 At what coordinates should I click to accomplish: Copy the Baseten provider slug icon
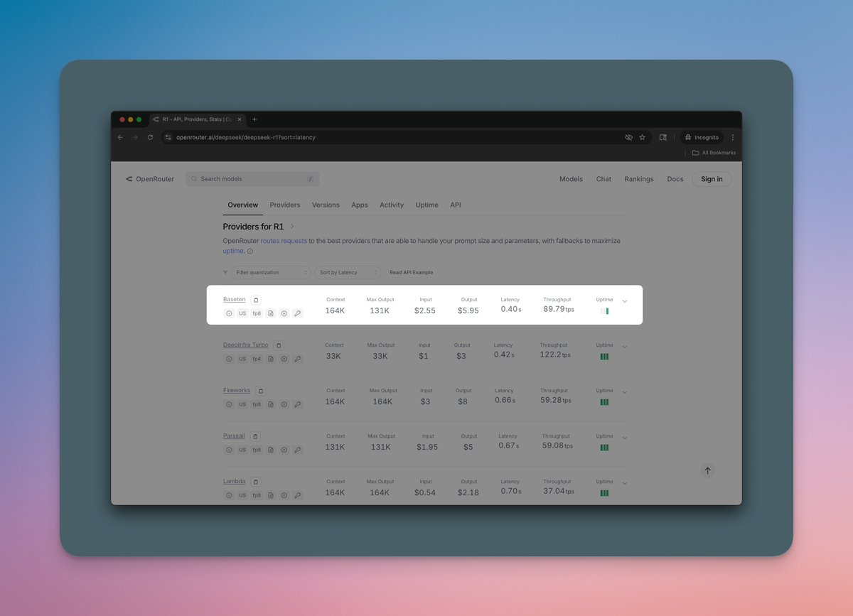257,300
